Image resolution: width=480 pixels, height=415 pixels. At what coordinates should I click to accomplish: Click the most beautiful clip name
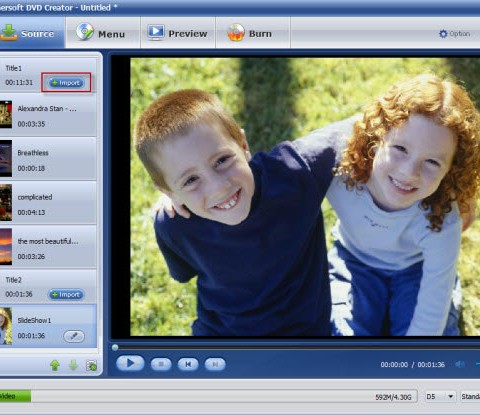point(48,241)
